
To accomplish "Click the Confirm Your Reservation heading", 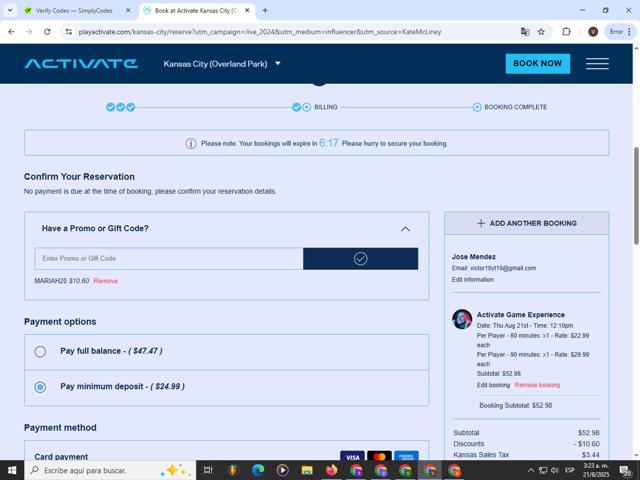I will [x=79, y=177].
